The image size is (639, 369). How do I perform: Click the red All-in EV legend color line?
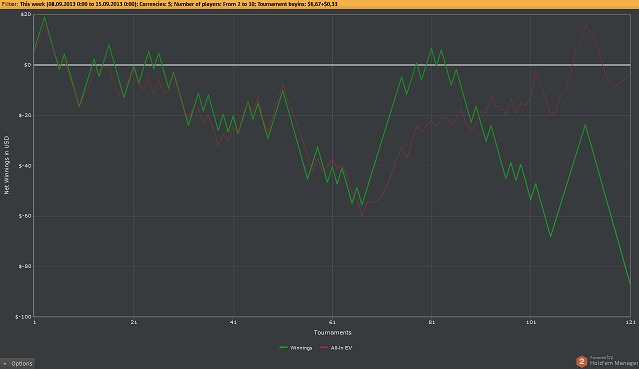[324, 347]
